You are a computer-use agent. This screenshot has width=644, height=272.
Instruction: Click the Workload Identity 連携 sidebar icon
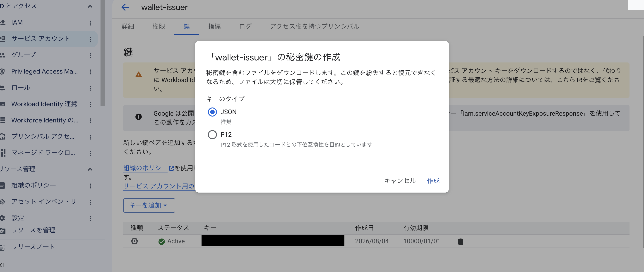pyautogui.click(x=2, y=104)
